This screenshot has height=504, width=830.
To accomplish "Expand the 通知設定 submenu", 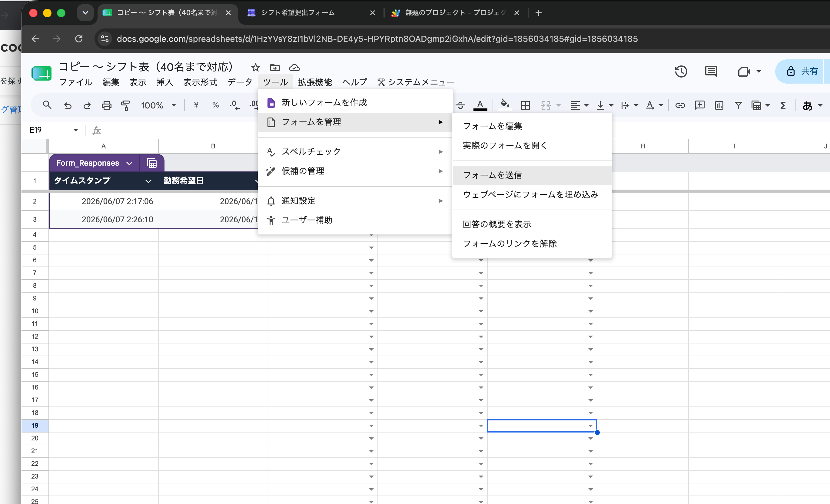I will tap(355, 201).
